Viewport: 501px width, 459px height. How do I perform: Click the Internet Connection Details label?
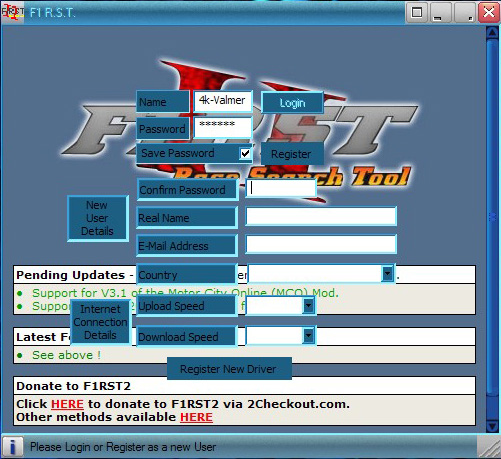coord(100,322)
